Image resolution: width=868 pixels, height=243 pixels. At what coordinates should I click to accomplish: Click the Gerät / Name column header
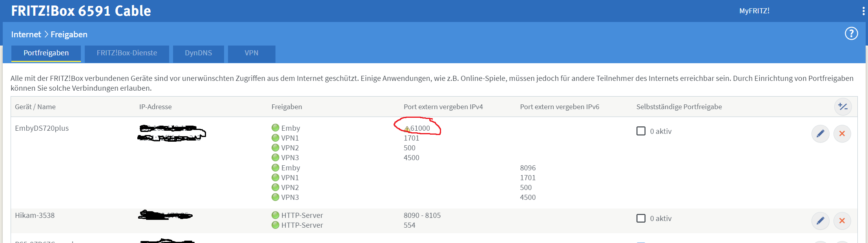pyautogui.click(x=35, y=107)
